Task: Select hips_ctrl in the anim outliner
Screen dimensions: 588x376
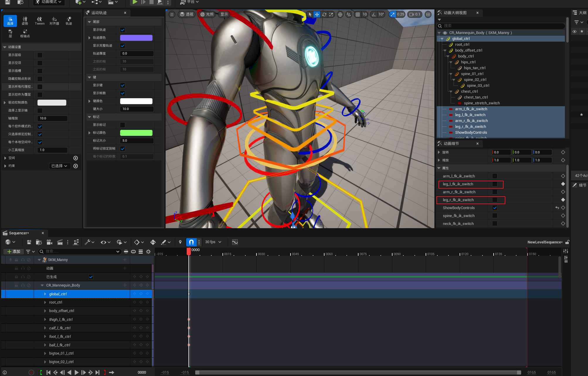Action: pos(468,62)
